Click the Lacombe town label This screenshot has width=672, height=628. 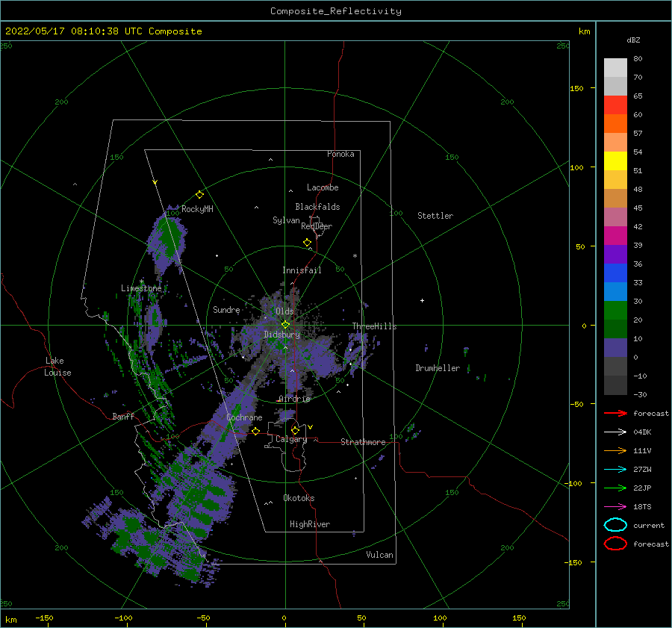point(323,187)
